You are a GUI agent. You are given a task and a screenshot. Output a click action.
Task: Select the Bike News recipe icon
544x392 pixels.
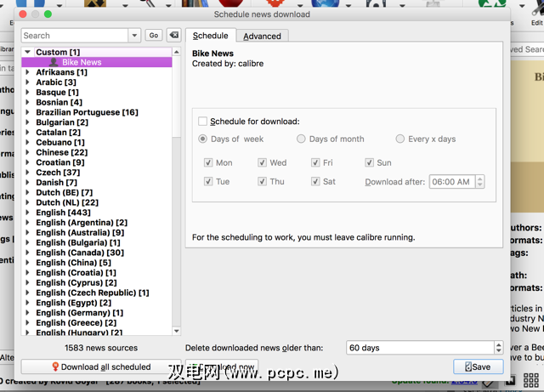(54, 62)
